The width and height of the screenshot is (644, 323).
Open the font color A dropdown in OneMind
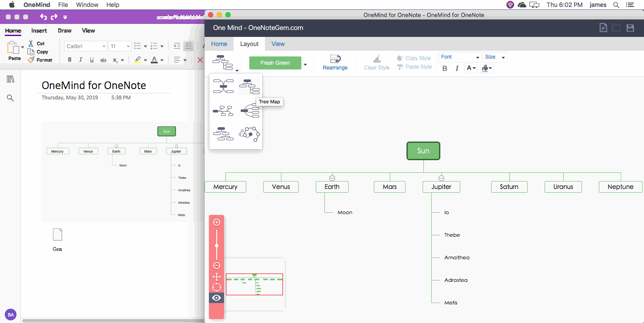point(471,68)
